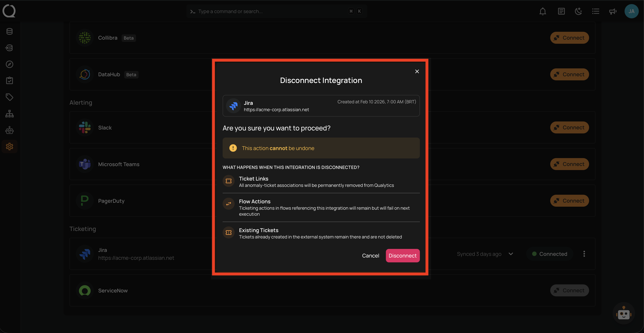Toggle dark mode moon icon

578,11
